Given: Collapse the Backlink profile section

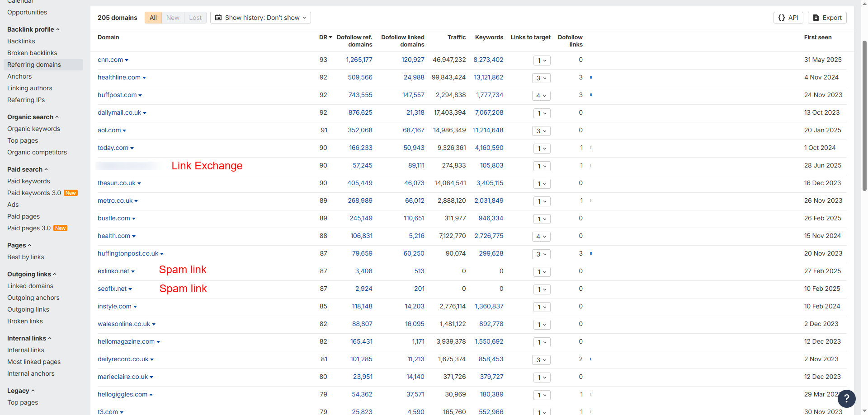Looking at the screenshot, I should [x=33, y=29].
